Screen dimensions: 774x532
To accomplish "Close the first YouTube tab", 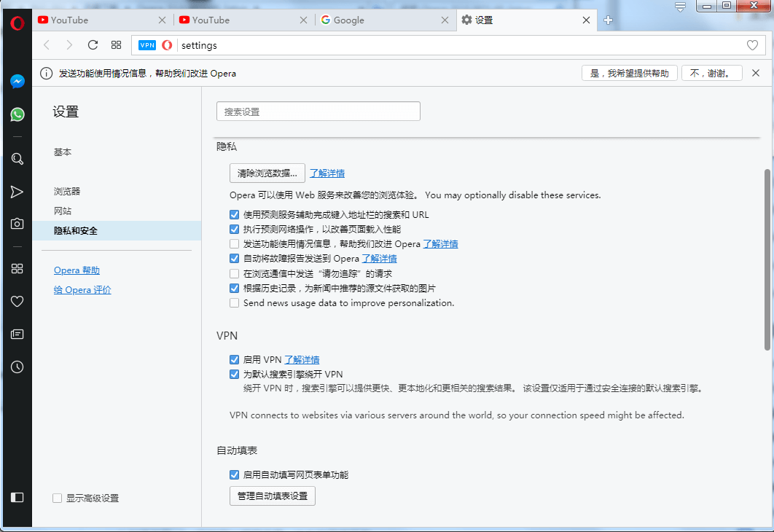I will (x=162, y=20).
